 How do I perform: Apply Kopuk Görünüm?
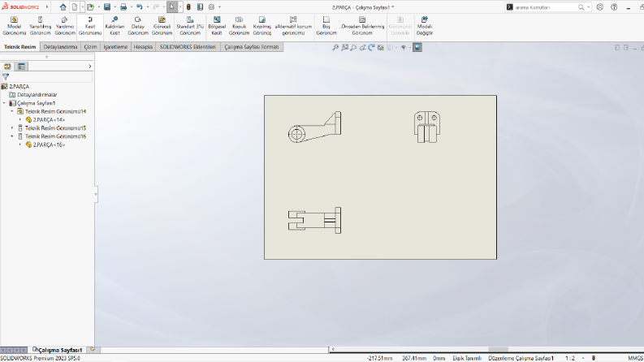(x=239, y=26)
